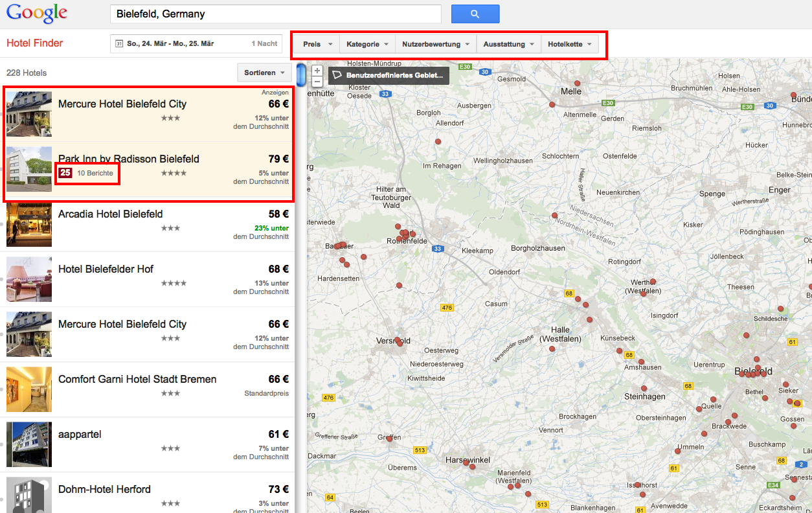Select the map marker above Im Rehagen
The height and width of the screenshot is (513, 812).
click(438, 141)
